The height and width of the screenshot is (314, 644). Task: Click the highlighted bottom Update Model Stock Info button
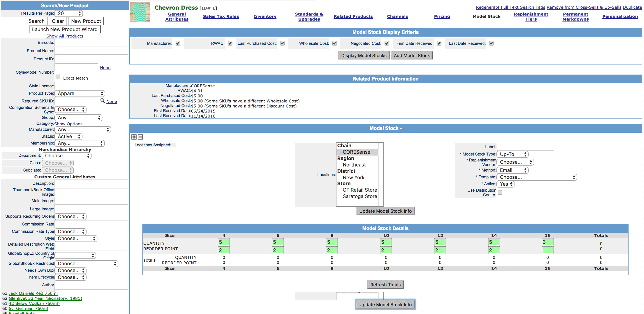385,304
